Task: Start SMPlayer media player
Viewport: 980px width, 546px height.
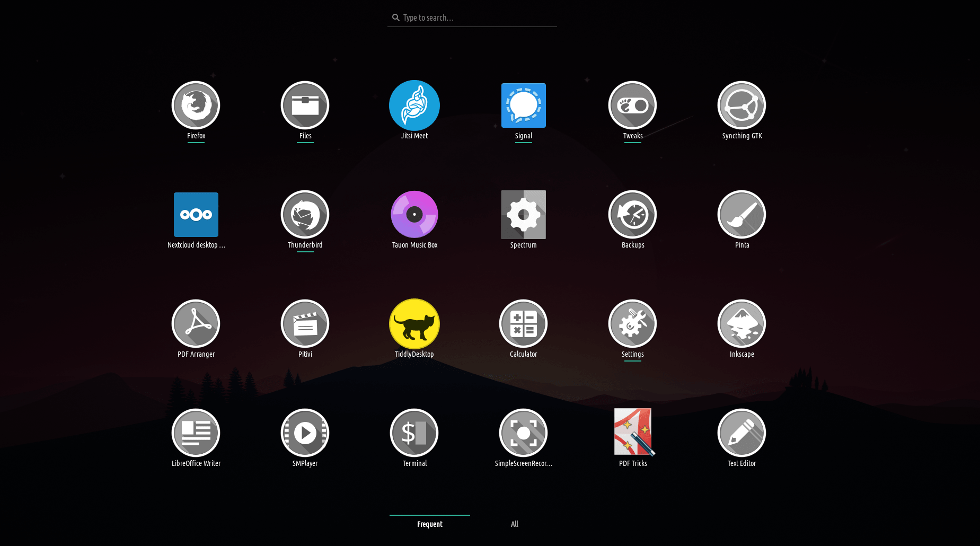Action: point(305,433)
